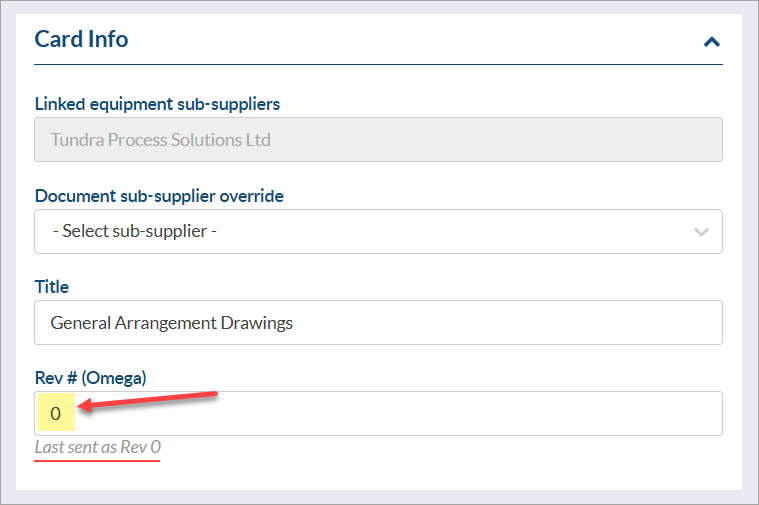Click the Card Info header title

tap(81, 40)
